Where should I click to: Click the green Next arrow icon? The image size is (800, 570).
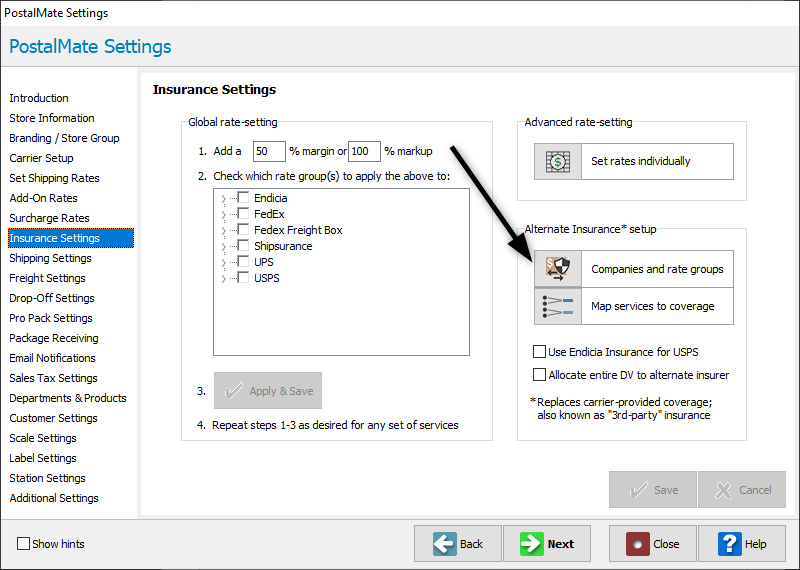click(532, 544)
